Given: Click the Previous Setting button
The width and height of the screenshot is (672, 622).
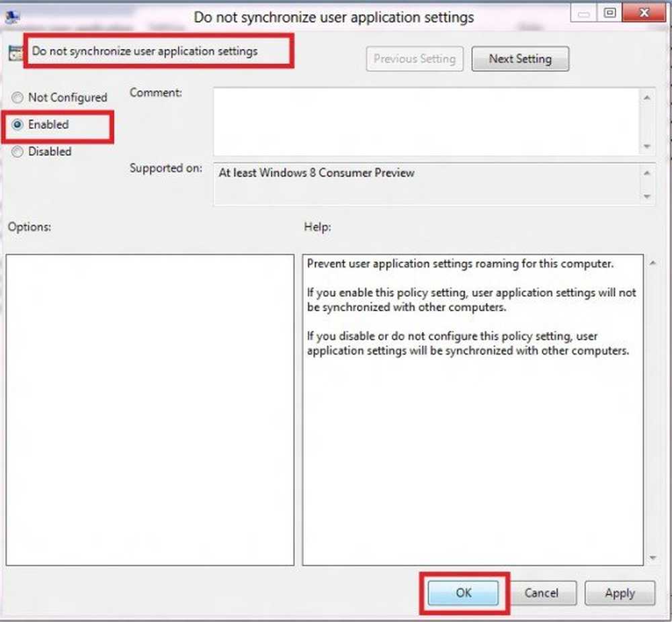Looking at the screenshot, I should point(415,59).
